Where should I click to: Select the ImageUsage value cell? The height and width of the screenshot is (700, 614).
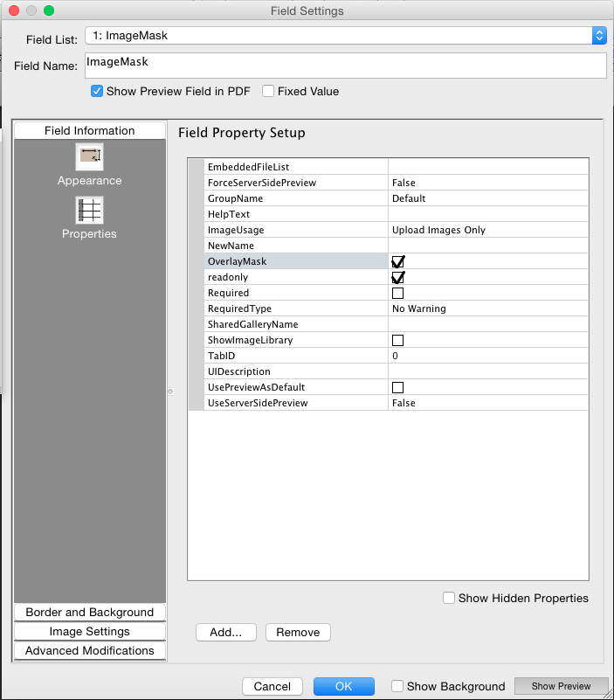point(488,230)
